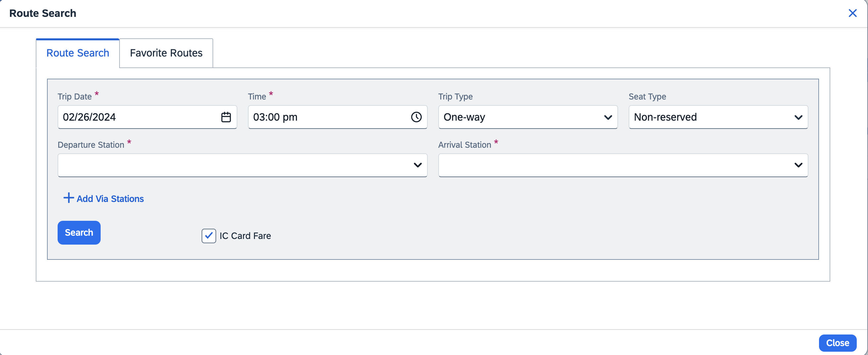Click the Seat Type chevron arrow

click(798, 117)
